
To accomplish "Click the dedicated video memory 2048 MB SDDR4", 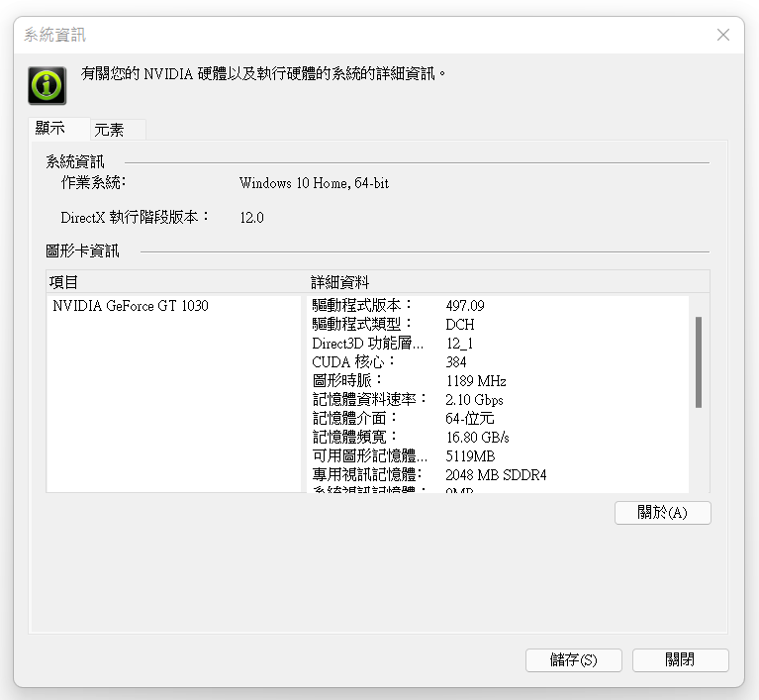I will (496, 474).
